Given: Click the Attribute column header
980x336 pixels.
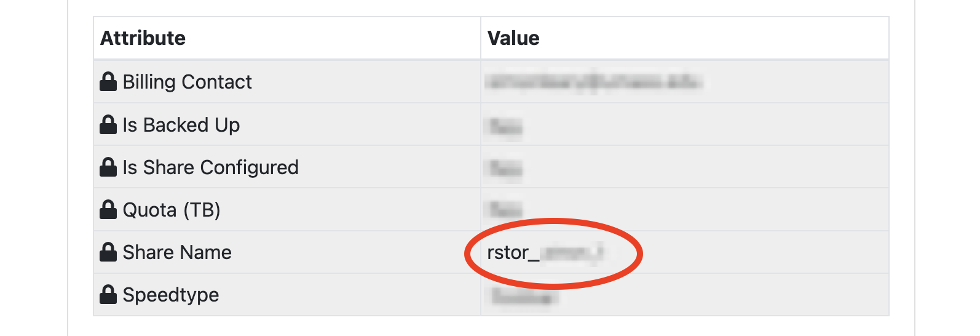Looking at the screenshot, I should tap(143, 38).
